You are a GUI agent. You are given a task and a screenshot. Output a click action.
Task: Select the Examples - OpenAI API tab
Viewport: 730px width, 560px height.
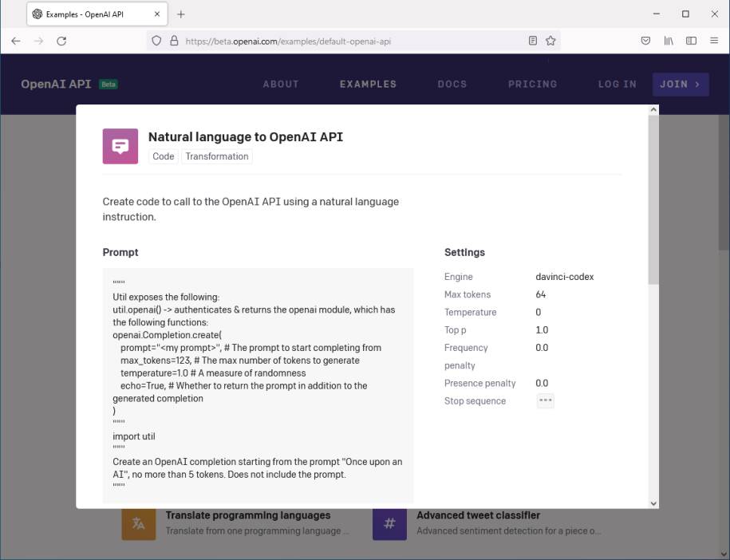97,14
